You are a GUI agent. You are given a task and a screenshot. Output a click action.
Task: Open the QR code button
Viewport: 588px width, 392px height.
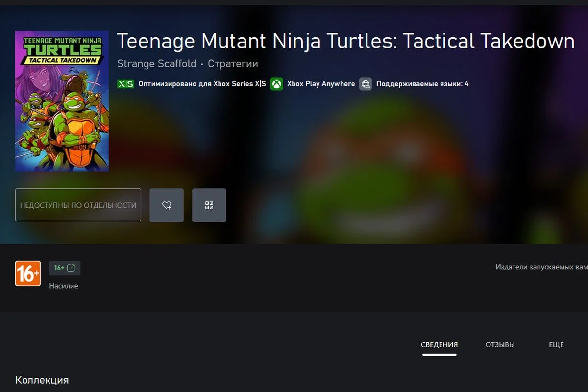coord(209,205)
